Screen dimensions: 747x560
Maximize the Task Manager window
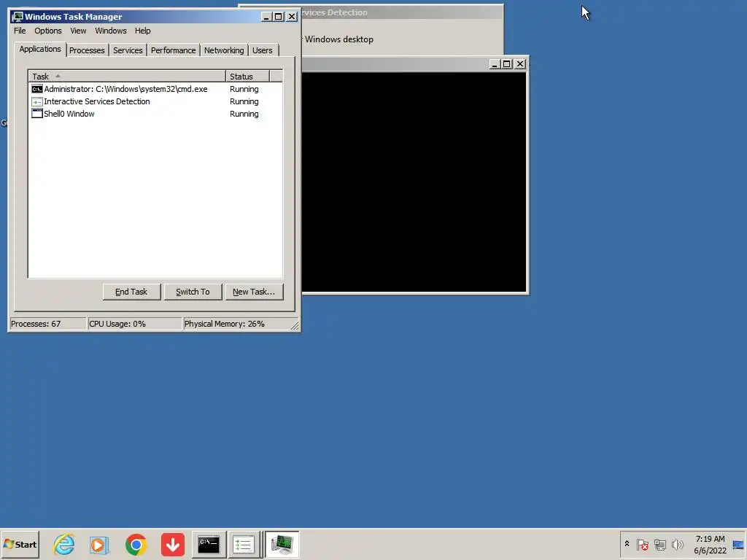279,17
